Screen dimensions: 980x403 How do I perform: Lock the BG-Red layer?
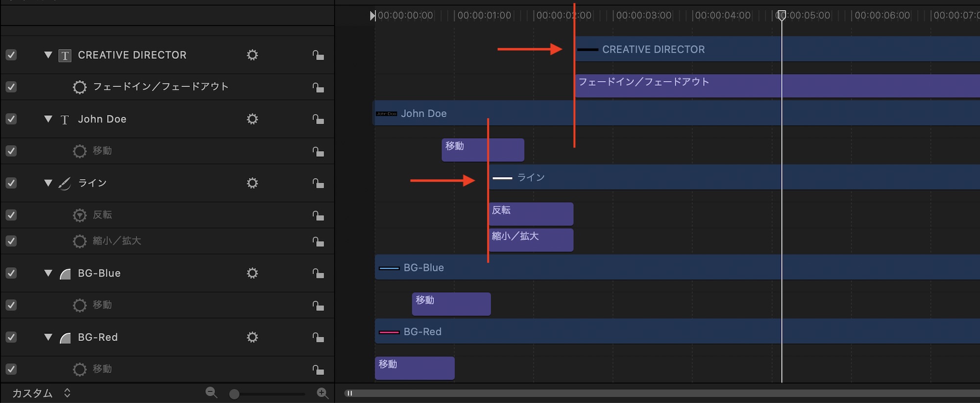click(x=318, y=337)
